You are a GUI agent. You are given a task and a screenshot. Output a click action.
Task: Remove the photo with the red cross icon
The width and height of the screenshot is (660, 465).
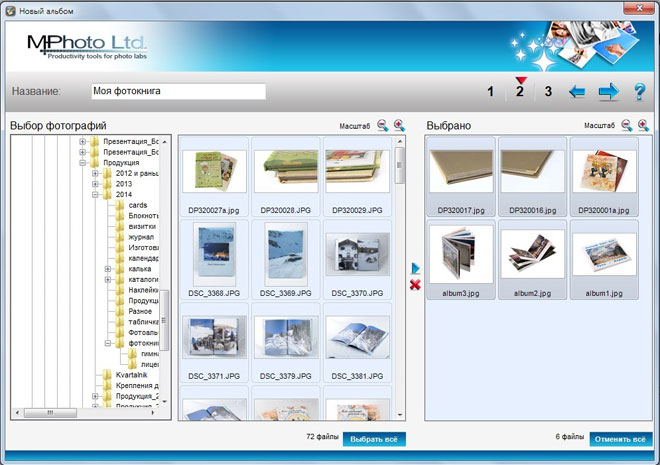click(x=415, y=285)
